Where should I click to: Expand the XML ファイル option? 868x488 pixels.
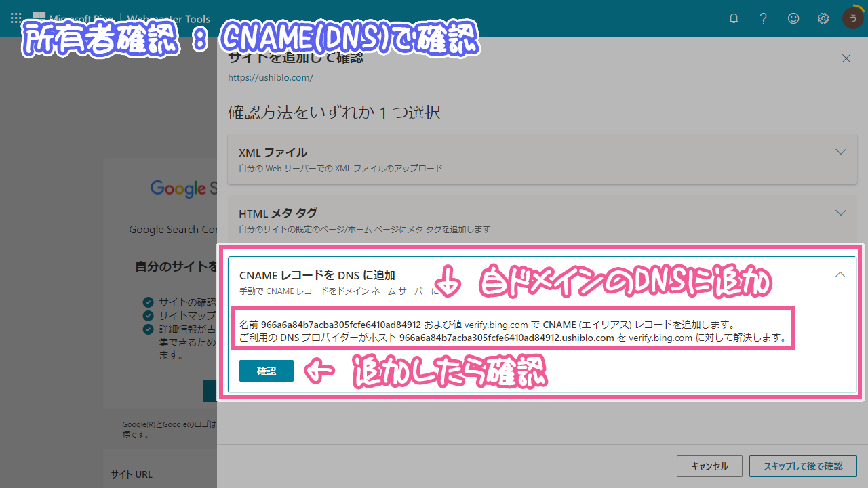point(841,152)
